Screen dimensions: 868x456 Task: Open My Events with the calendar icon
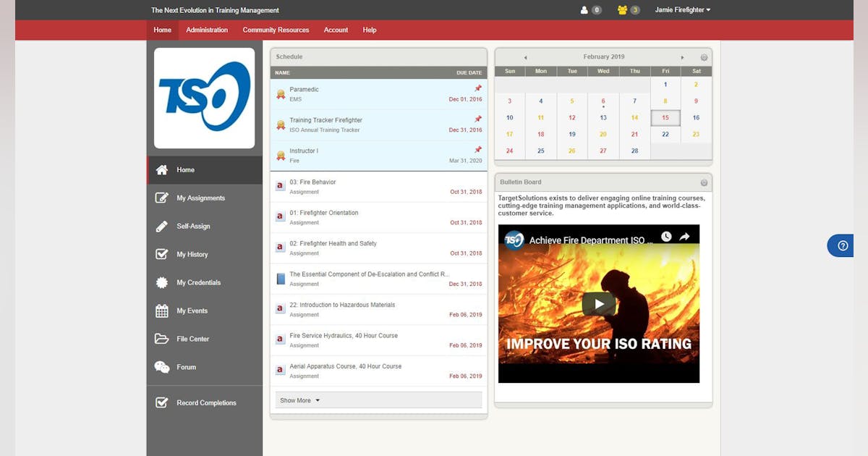[161, 311]
